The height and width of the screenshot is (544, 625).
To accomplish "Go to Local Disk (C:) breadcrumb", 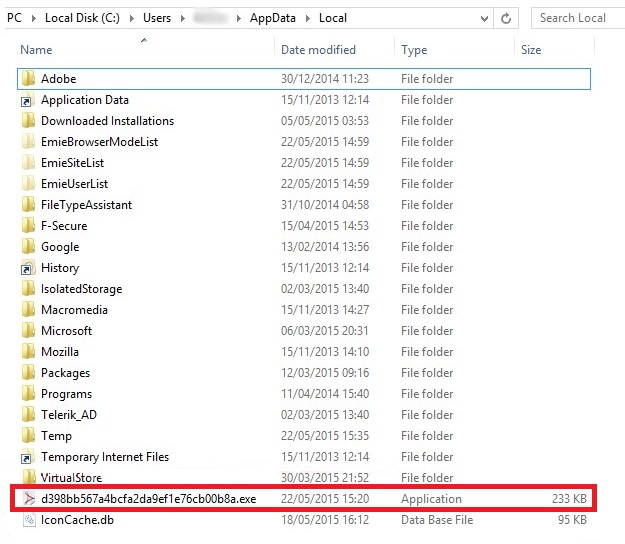I will [x=84, y=18].
